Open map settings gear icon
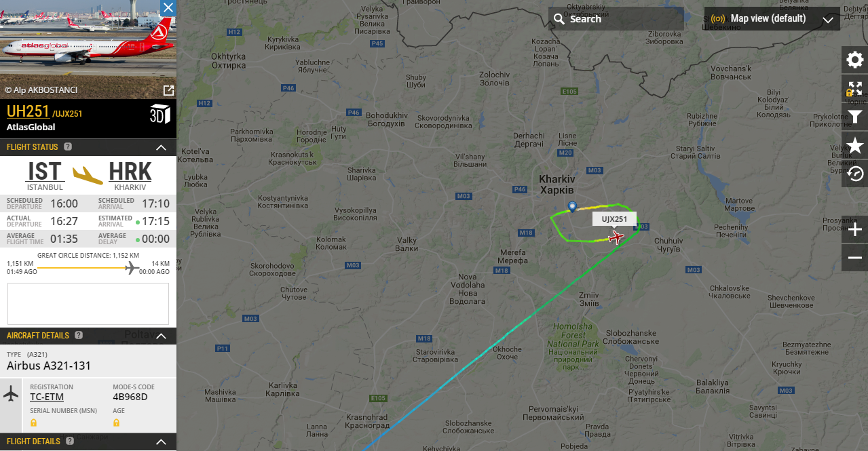Screen dimensions: 868x451 (855, 60)
